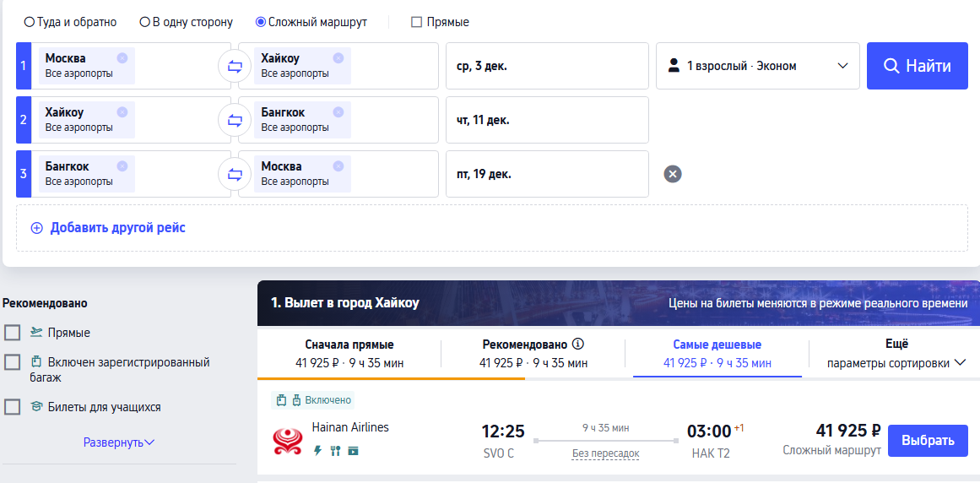This screenshot has height=483, width=980.
Task: Swap Хайкоу and Бангкок in flight 2
Action: click(x=235, y=120)
